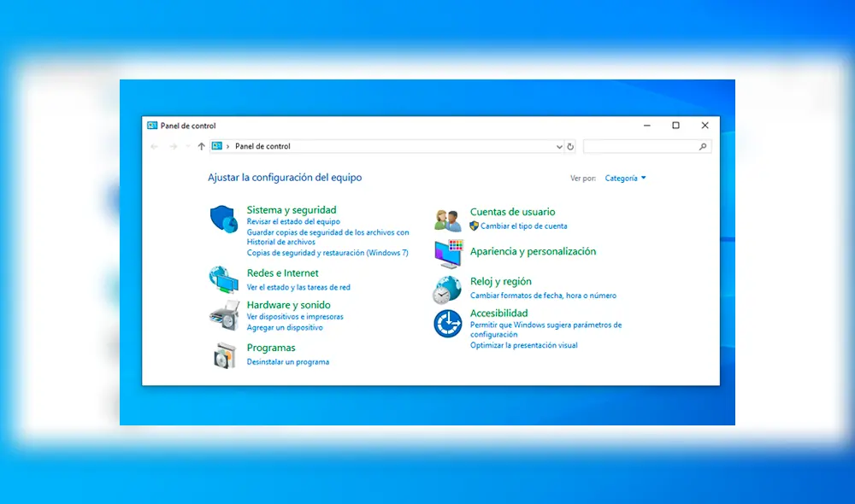Open the Reloj y región clock icon

(x=447, y=289)
